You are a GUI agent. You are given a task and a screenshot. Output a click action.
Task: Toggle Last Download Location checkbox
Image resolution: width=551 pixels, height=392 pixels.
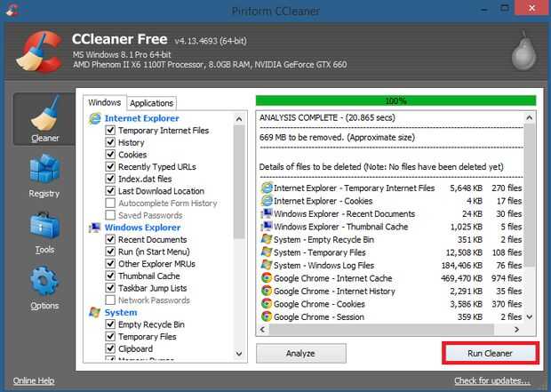(110, 190)
